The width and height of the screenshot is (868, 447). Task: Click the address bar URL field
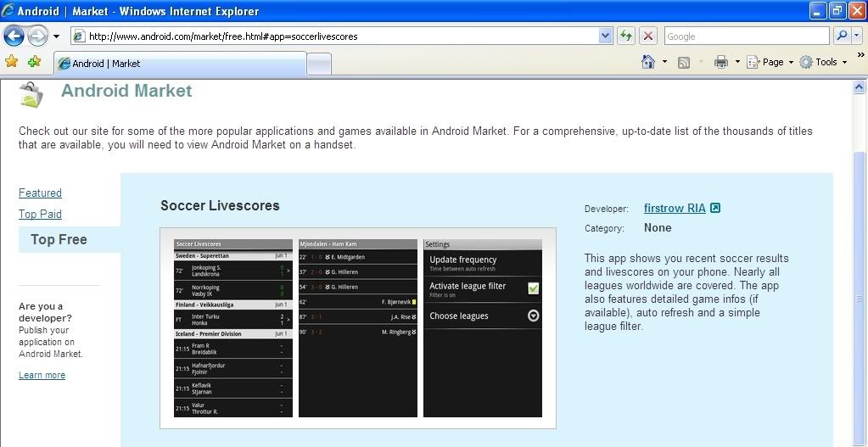click(x=335, y=36)
